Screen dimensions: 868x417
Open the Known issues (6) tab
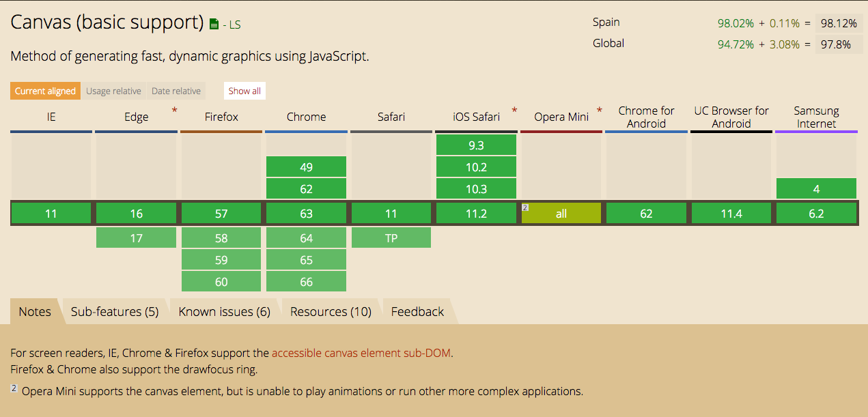[x=224, y=311]
